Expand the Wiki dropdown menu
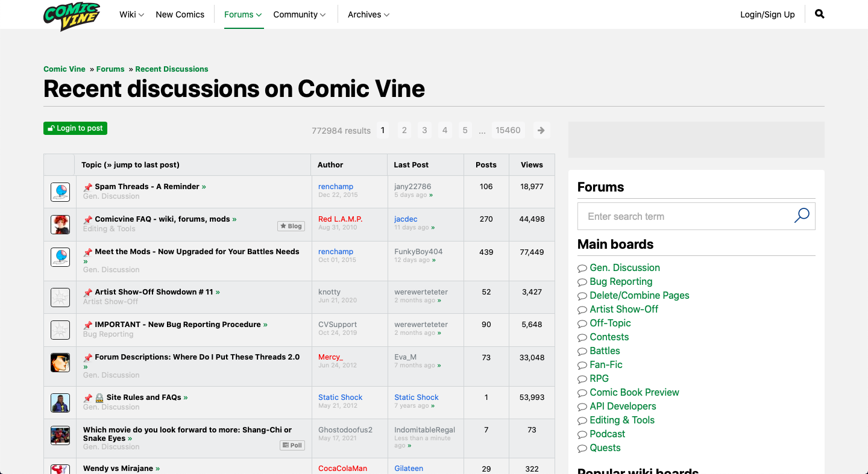868x474 pixels. click(132, 14)
